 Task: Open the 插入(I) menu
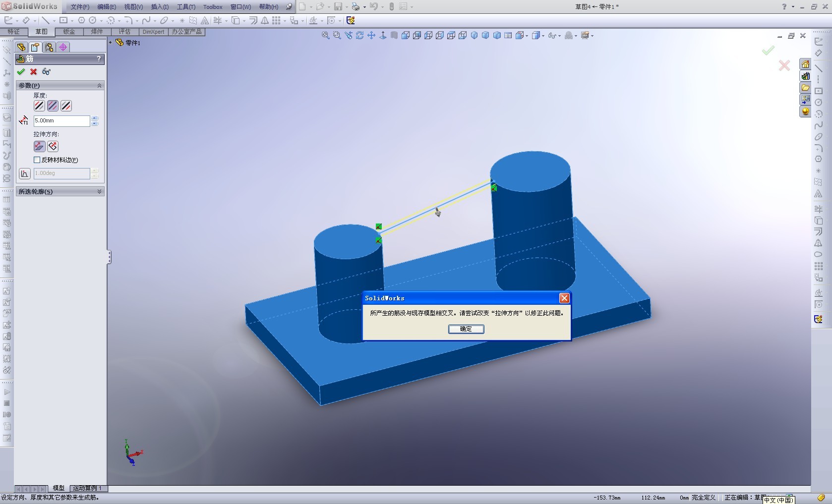(x=160, y=7)
